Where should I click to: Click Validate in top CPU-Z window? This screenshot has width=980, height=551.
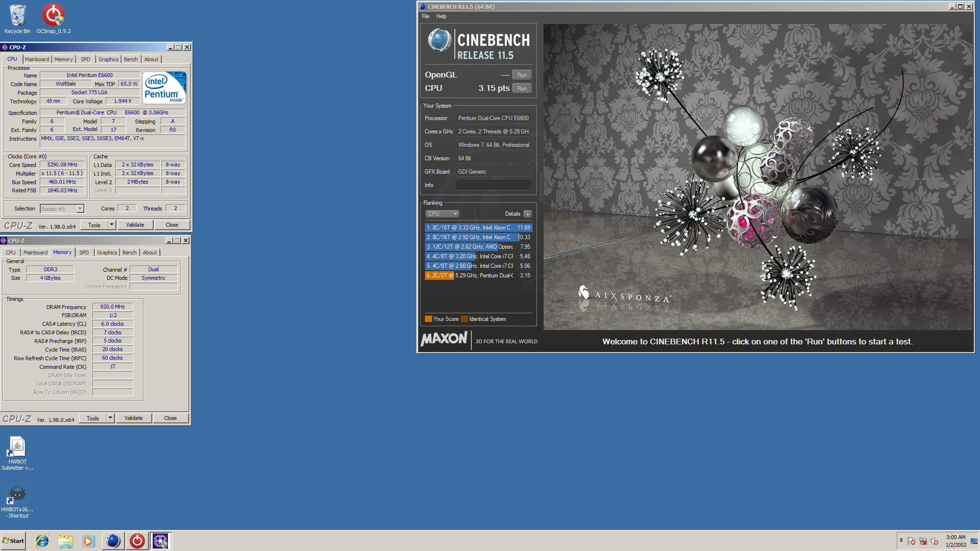point(135,225)
